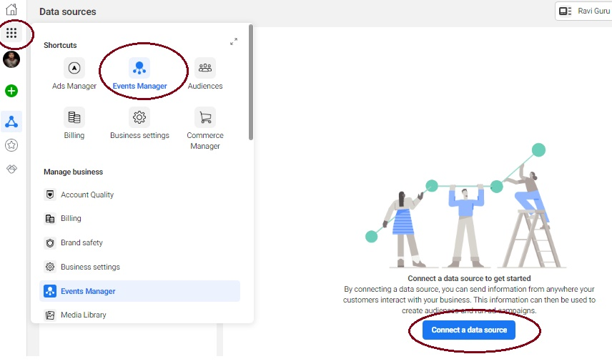Open the star custom conversions icon

11,145
